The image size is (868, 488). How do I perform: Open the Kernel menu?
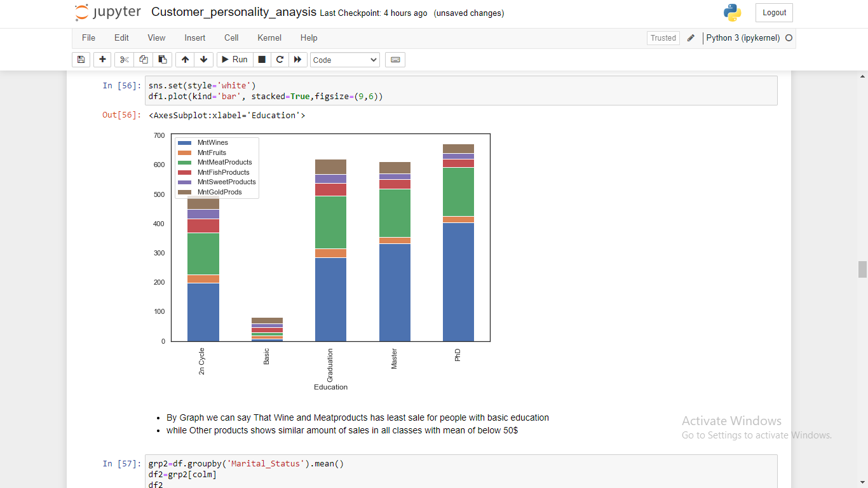269,37
